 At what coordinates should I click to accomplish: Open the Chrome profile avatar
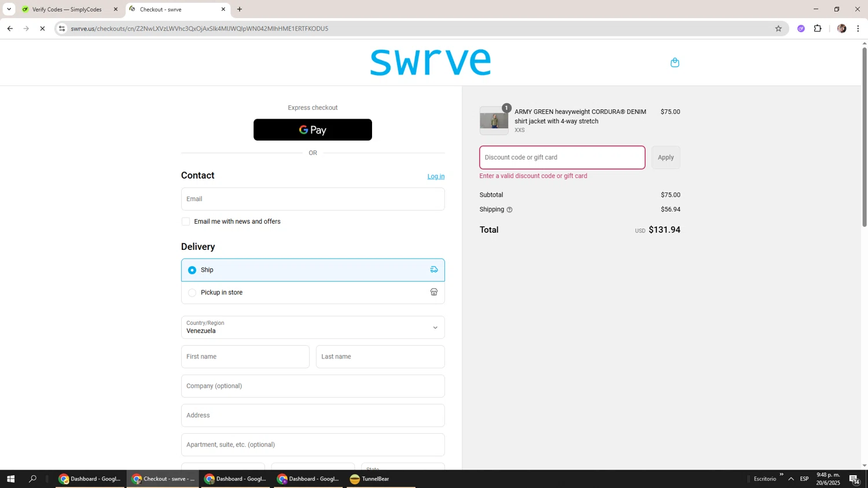click(842, 28)
